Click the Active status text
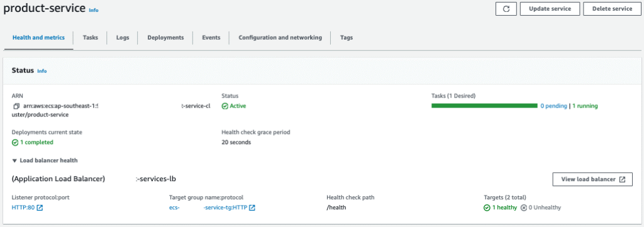 click(238, 106)
